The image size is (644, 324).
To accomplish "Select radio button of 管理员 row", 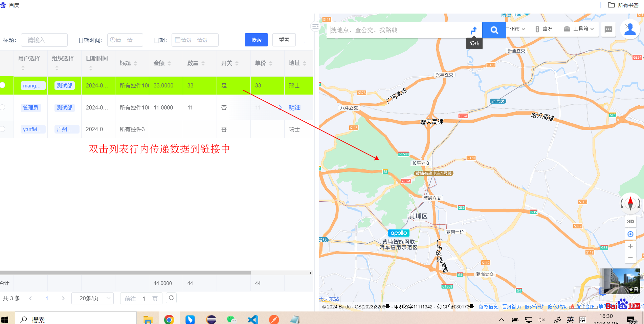I will click(3, 107).
